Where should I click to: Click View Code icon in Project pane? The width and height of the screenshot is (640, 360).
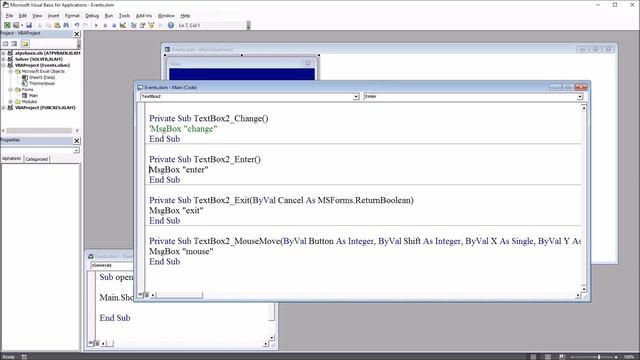(x=5, y=43)
